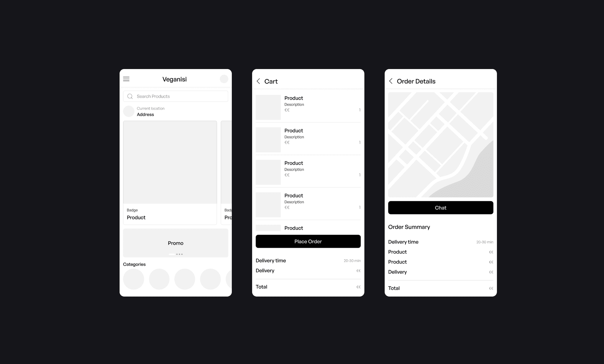Tap the map view in Order Details
The height and width of the screenshot is (364, 604).
(x=440, y=144)
